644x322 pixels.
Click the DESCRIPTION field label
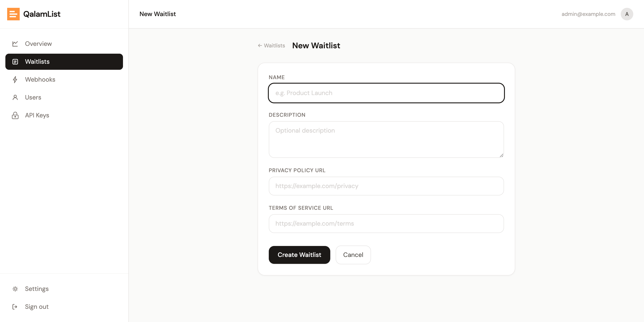287,115
